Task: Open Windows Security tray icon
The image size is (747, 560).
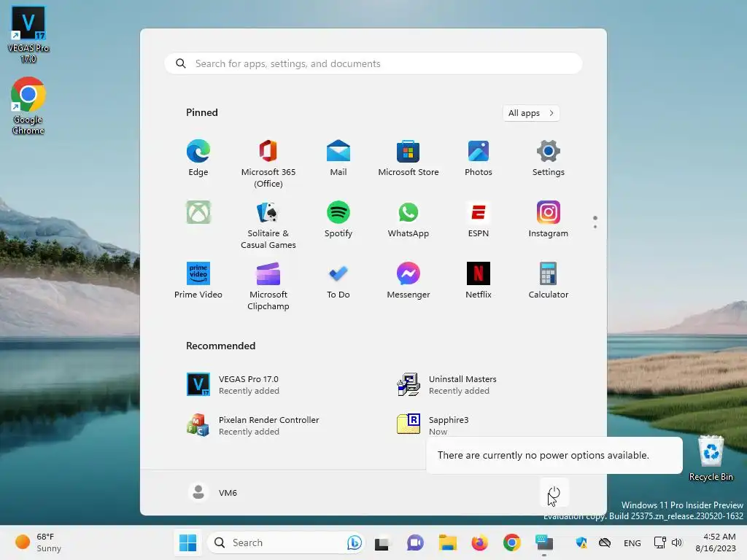Action: tap(581, 542)
